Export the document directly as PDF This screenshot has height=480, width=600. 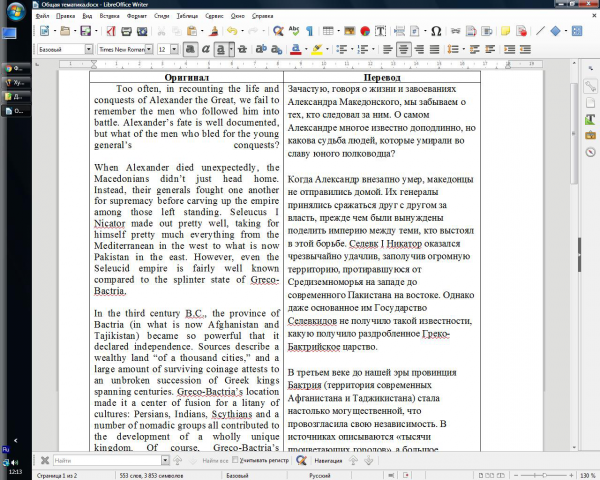pos(111,31)
